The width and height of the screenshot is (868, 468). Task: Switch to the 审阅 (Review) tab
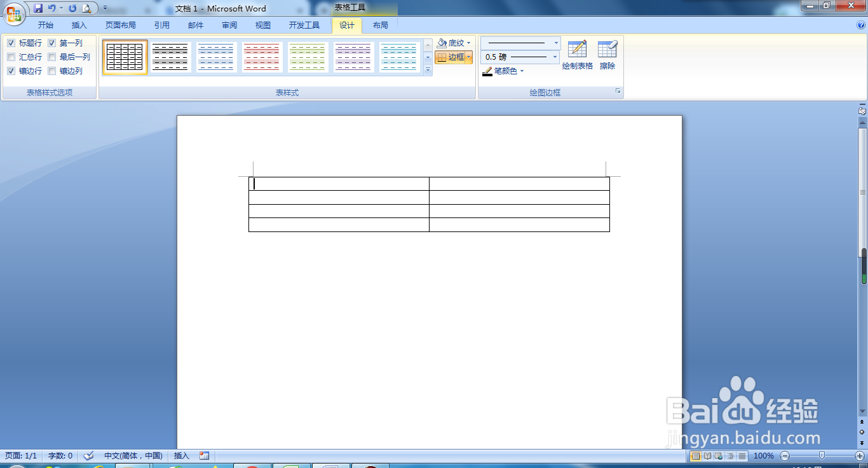229,25
